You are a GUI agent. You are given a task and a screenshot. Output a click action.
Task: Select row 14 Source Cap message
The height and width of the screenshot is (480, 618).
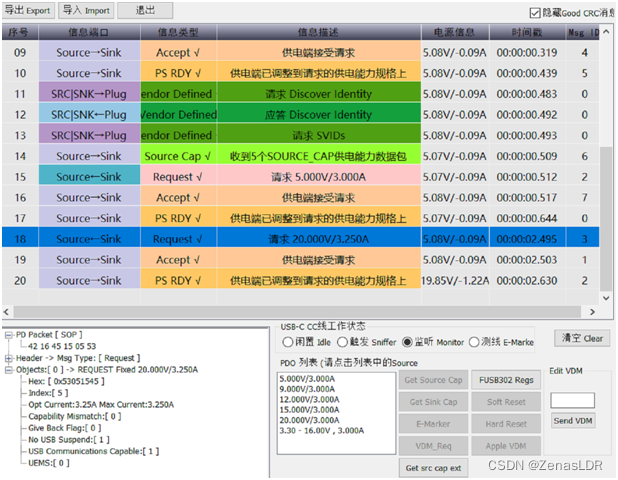[x=300, y=156]
